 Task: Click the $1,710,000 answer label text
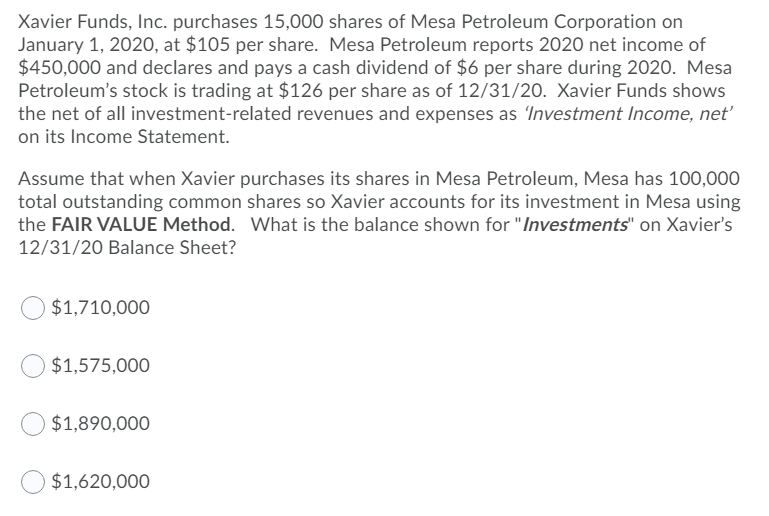click(x=101, y=308)
